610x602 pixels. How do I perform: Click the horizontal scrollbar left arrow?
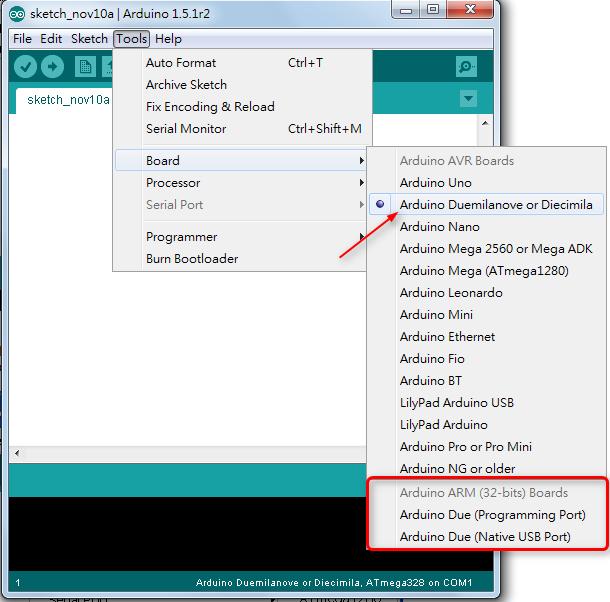tap(17, 453)
